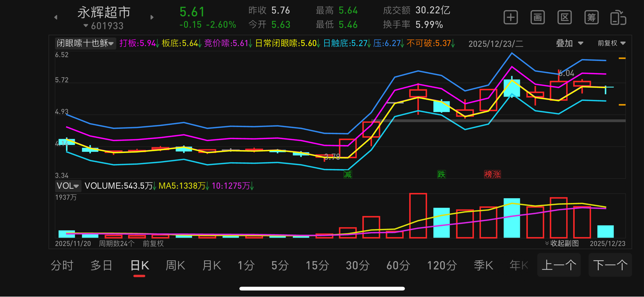The width and height of the screenshot is (644, 297).
Task: Open the 区 range statistics icon
Action: (565, 17)
